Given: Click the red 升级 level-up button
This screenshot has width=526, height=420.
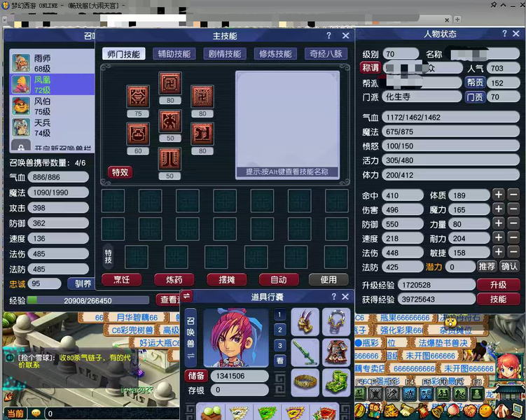Looking at the screenshot, I should (498, 285).
